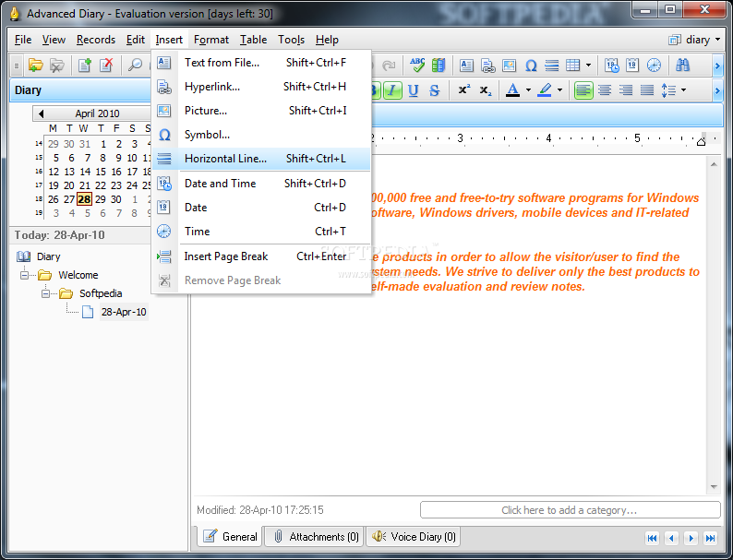Click the date and time toolbar icon
This screenshot has height=560, width=733.
click(611, 66)
